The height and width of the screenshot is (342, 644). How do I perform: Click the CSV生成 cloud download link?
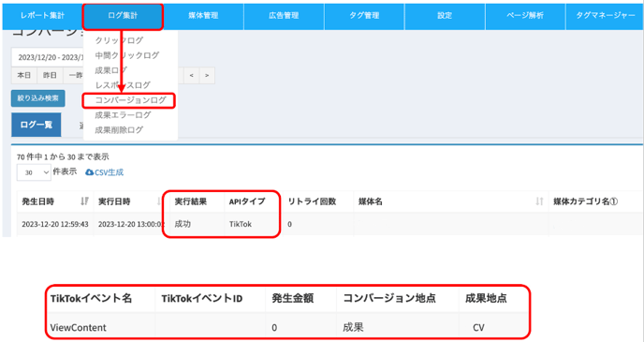[x=104, y=172]
